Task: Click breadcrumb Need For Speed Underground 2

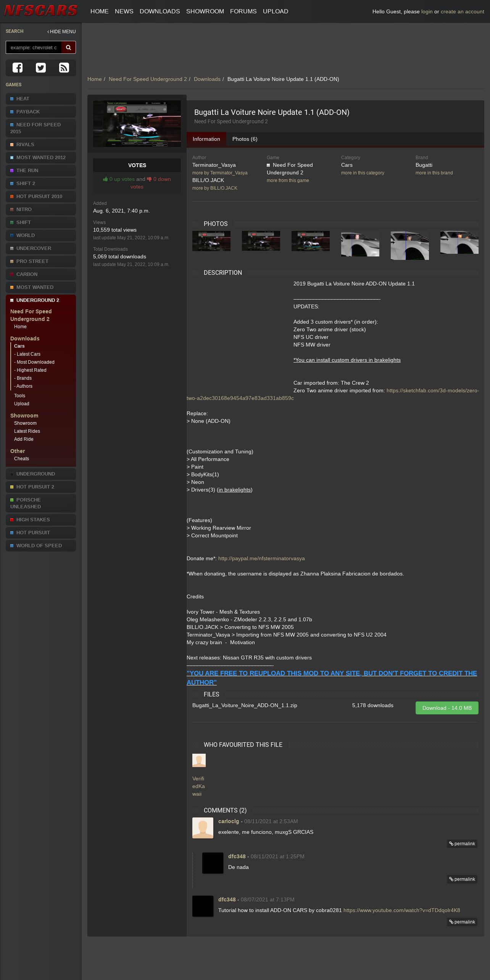Action: point(148,79)
